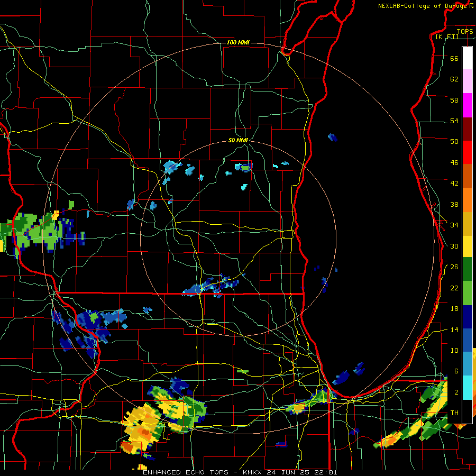
Task: Pick the light green swatch near 22
Action: [x=467, y=293]
